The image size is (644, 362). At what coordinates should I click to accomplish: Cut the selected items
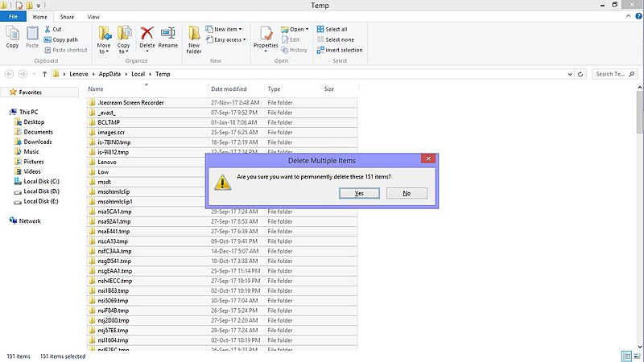point(52,29)
